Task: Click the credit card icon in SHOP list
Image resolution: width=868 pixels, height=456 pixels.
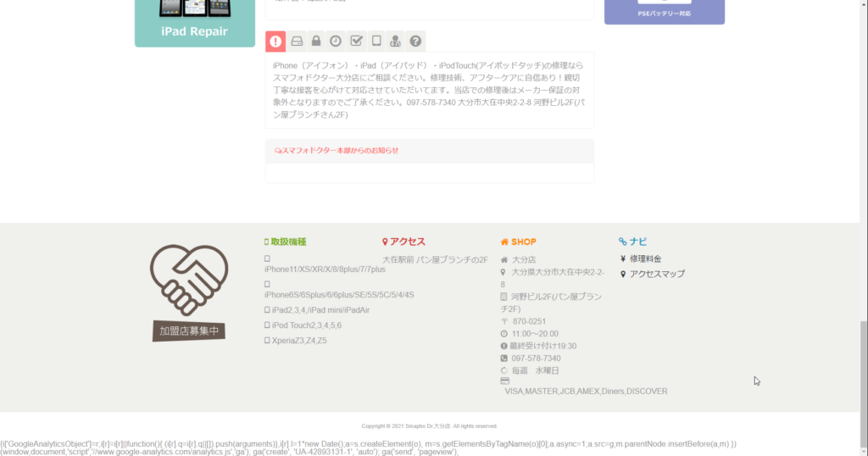Action: pyautogui.click(x=505, y=381)
